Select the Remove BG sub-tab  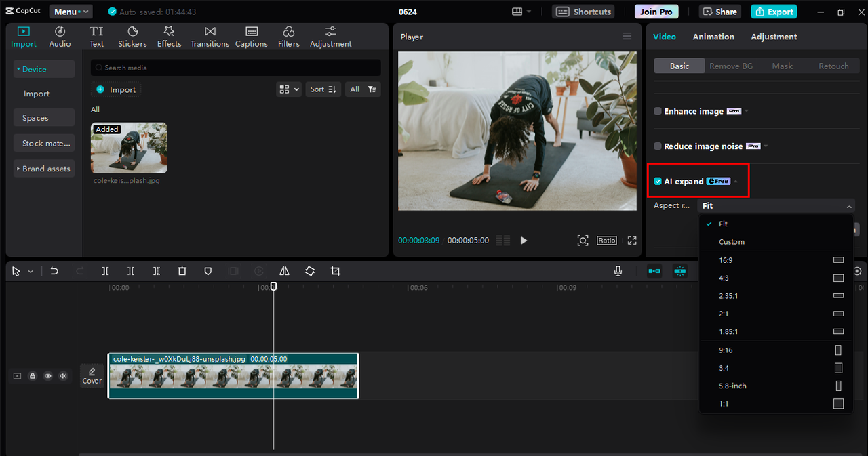click(731, 66)
